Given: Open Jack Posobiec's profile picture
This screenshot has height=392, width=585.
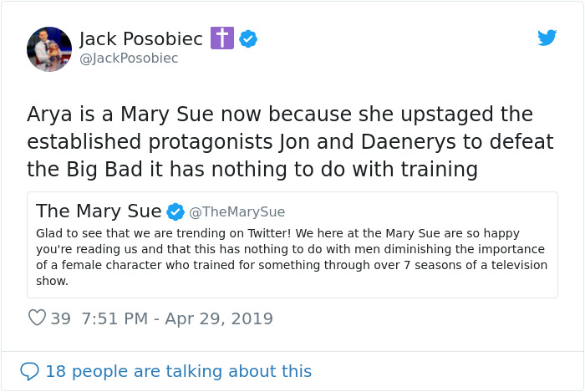Looking at the screenshot, I should pos(49,48).
